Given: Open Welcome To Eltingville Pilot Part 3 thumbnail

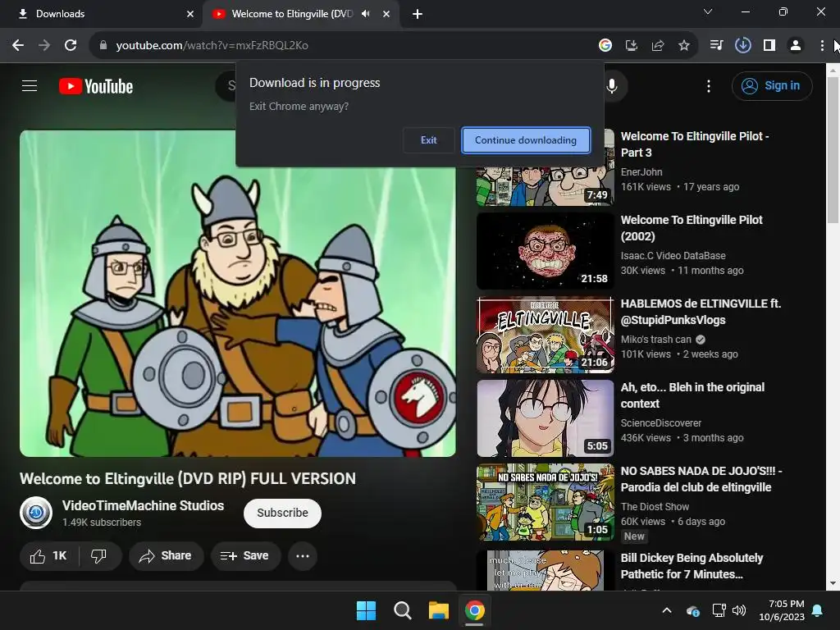Looking at the screenshot, I should click(546, 185).
